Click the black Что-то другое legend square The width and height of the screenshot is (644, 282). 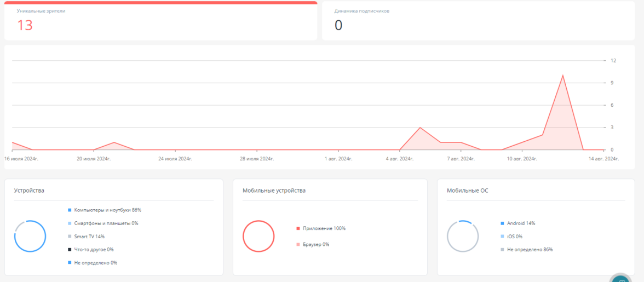pos(70,250)
